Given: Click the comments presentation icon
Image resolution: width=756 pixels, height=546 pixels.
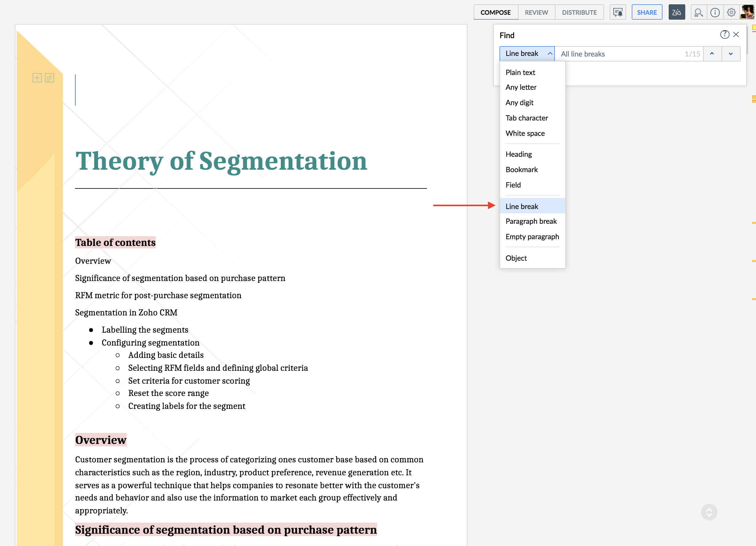Looking at the screenshot, I should coord(618,12).
